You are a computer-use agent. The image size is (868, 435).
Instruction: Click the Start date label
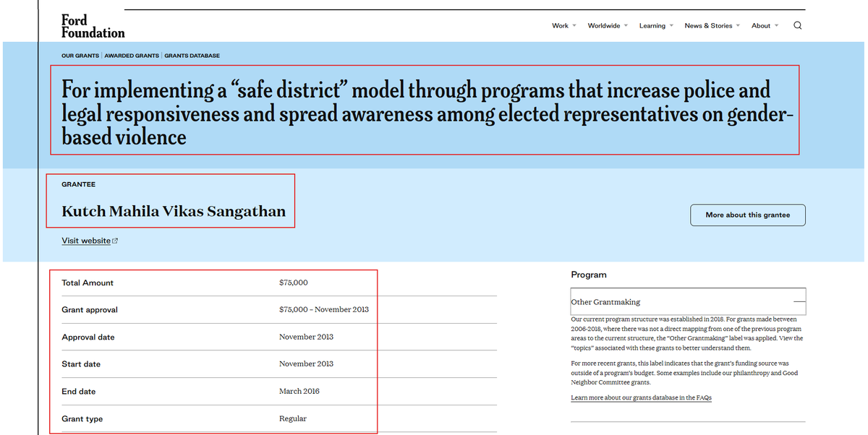point(81,364)
